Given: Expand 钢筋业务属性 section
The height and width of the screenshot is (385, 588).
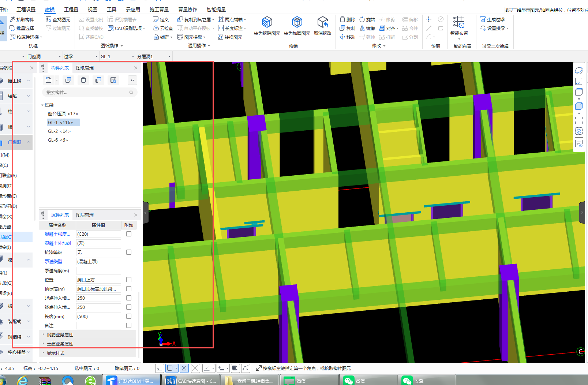Looking at the screenshot, I should tap(60, 334).
